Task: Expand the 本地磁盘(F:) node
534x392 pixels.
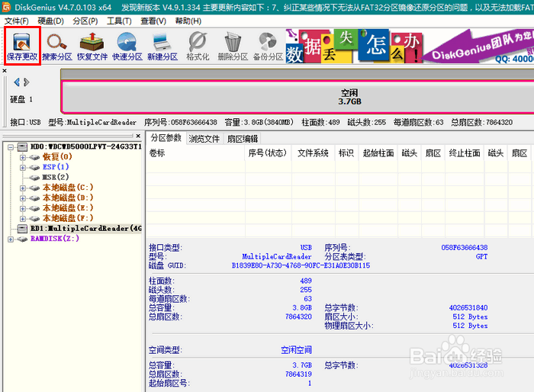Action: point(22,219)
